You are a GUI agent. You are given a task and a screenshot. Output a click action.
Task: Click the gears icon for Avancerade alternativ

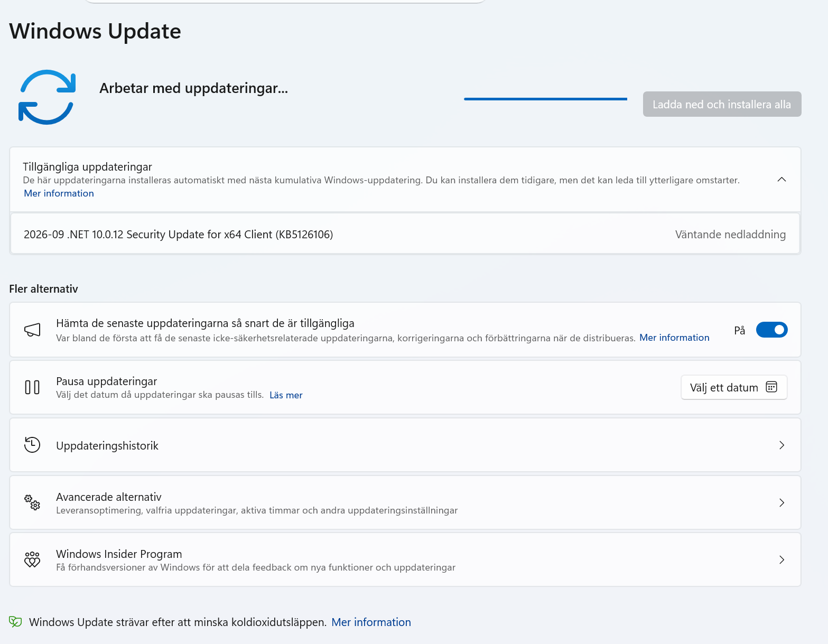tap(32, 502)
